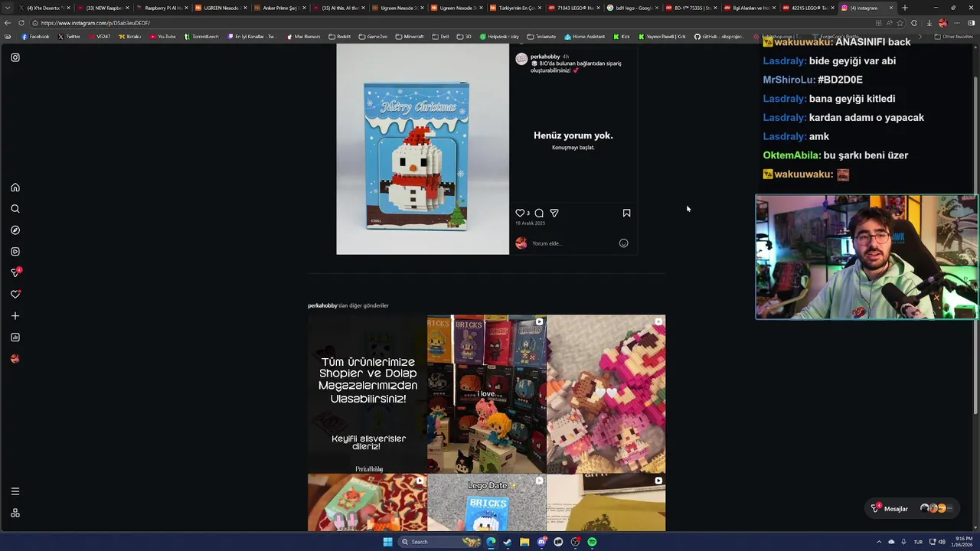
Task: Open the Windows Start button
Action: point(387,542)
